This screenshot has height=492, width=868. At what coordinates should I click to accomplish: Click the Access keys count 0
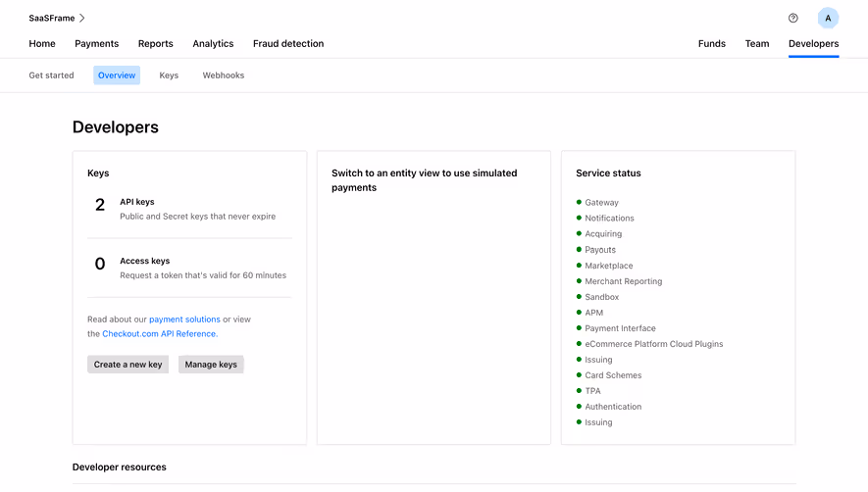100,264
